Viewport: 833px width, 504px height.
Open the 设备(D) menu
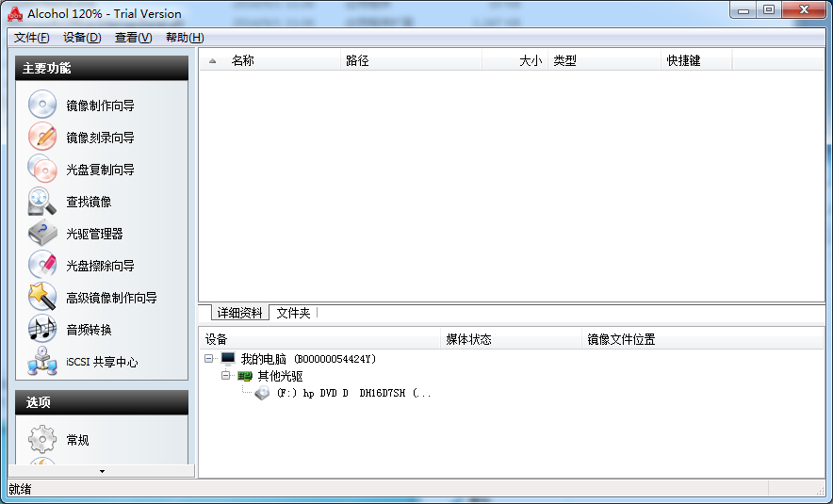(82, 38)
